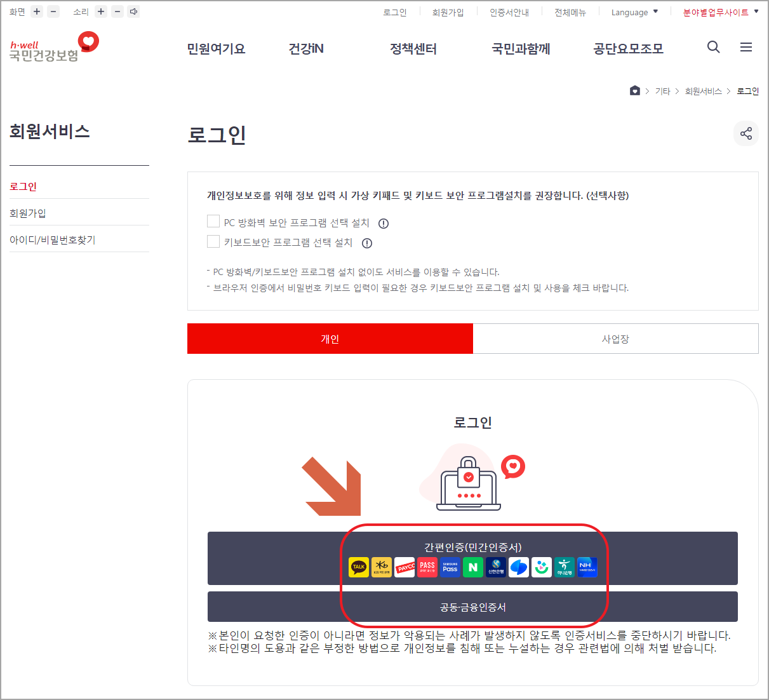The height and width of the screenshot is (700, 769).
Task: Pick the 신한은행 authentication icon
Action: (495, 567)
